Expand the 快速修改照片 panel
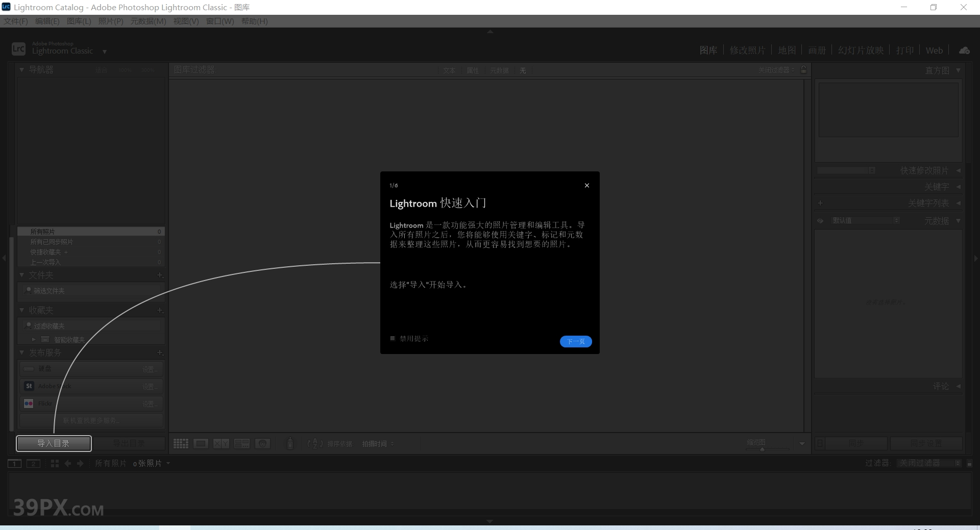The image size is (980, 530). tap(958, 170)
